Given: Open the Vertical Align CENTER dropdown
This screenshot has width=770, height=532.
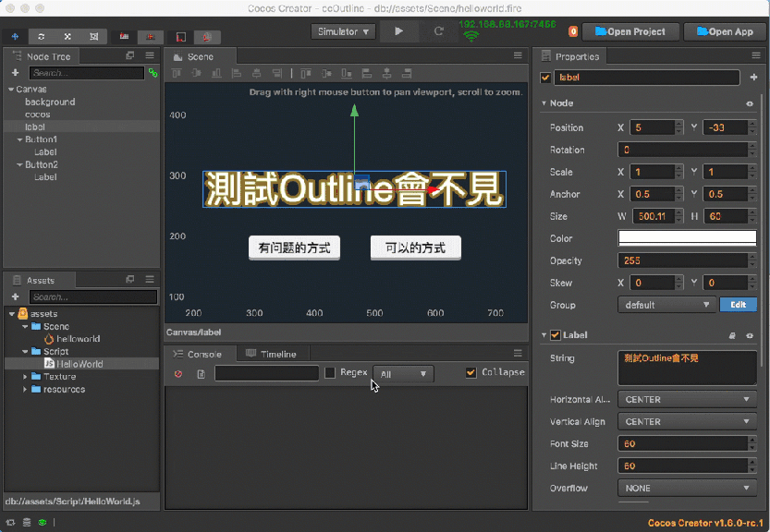Looking at the screenshot, I should [687, 421].
